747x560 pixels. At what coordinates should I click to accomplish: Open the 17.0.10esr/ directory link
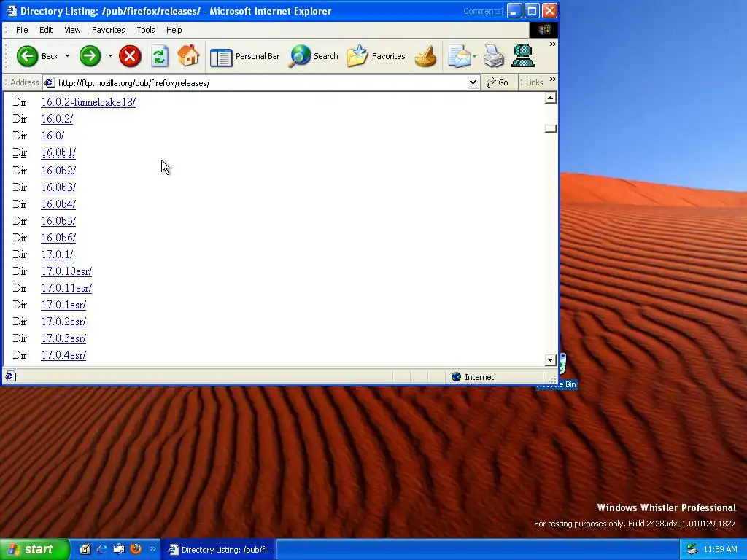point(66,271)
